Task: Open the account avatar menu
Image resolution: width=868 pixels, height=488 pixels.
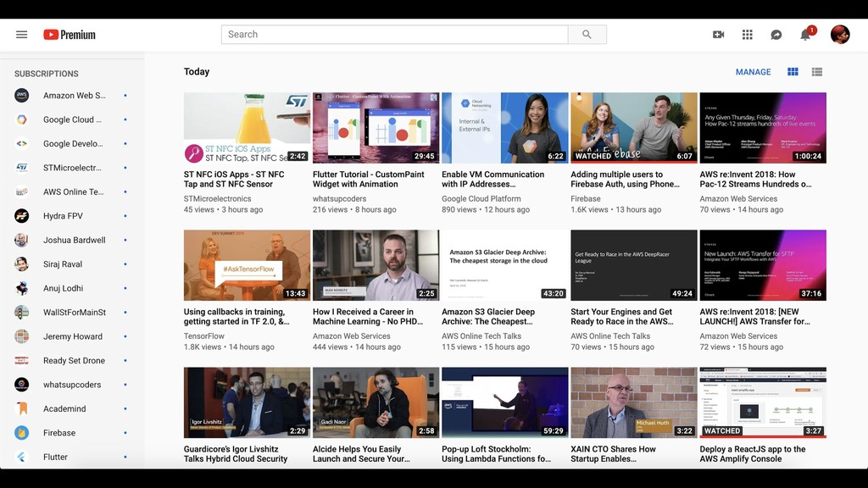Action: click(840, 34)
